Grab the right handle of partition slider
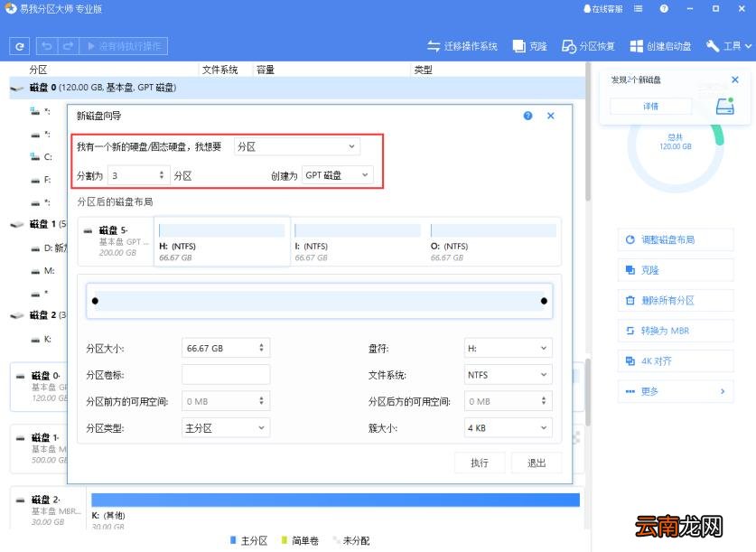Image resolution: width=756 pixels, height=552 pixels. click(x=544, y=301)
